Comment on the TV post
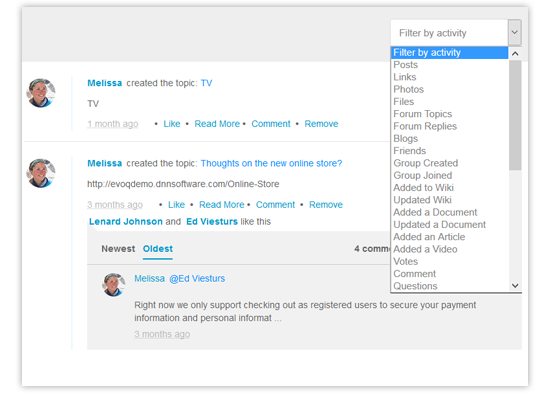550x401 pixels. pyautogui.click(x=271, y=124)
